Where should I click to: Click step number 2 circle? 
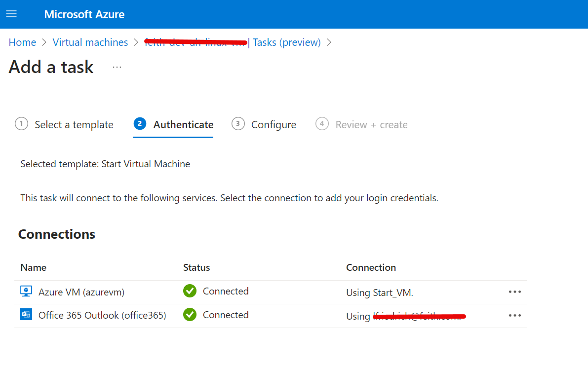click(x=140, y=124)
